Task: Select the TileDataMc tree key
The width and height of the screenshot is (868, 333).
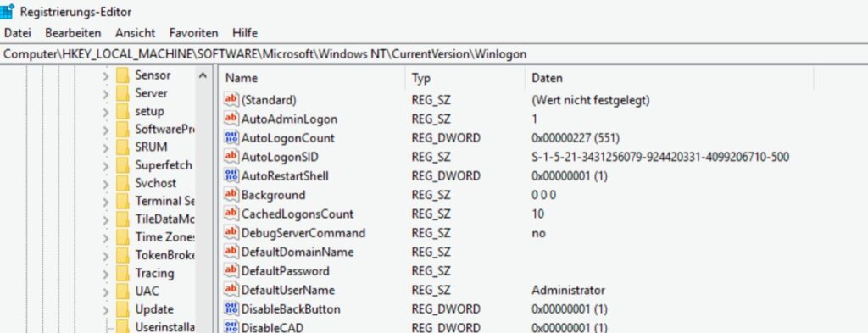Action: tap(164, 219)
